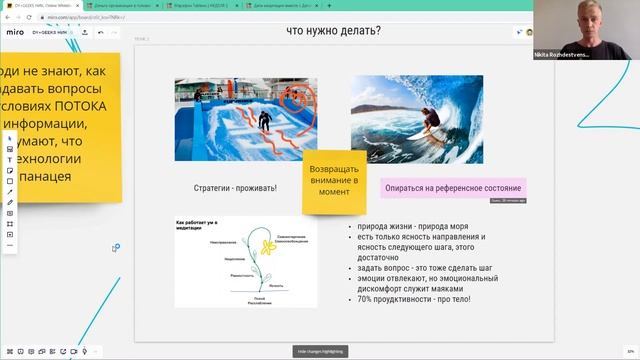Image resolution: width=640 pixels, height=360 pixels.
Task: Close the second browser tab
Action: coord(157,6)
